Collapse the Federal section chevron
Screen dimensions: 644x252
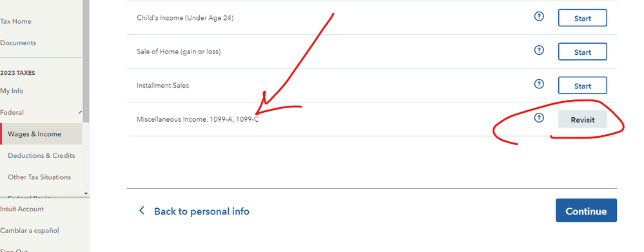coord(79,112)
